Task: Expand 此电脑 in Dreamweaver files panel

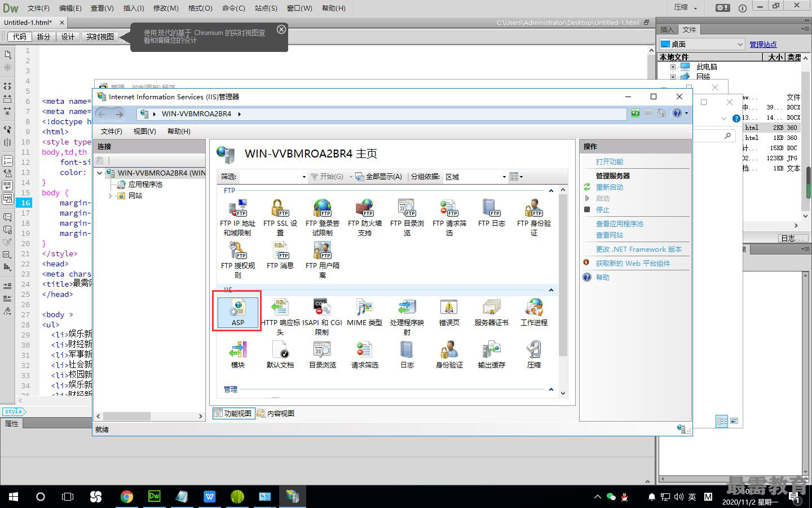Action: coord(673,67)
